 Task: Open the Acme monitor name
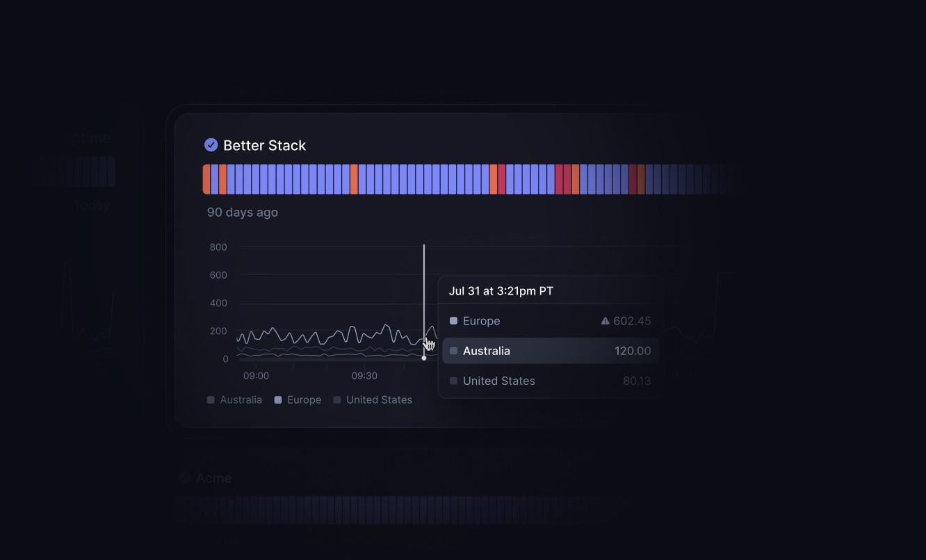[214, 478]
